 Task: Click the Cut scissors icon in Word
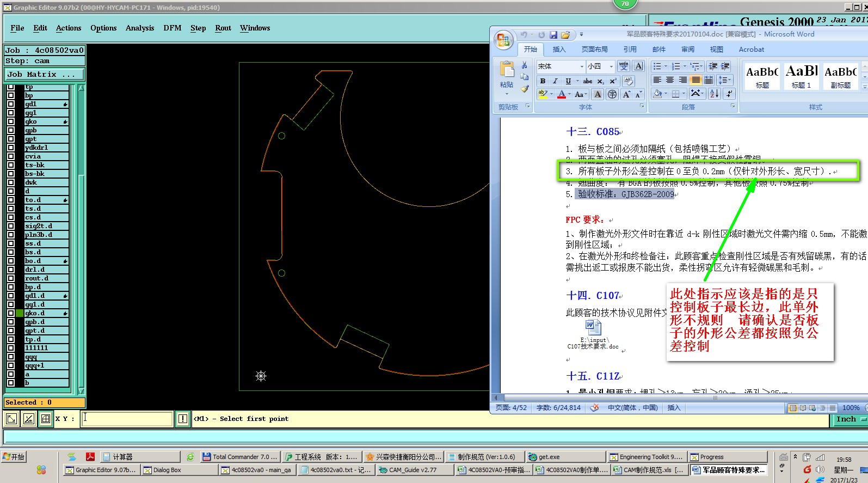[x=525, y=65]
